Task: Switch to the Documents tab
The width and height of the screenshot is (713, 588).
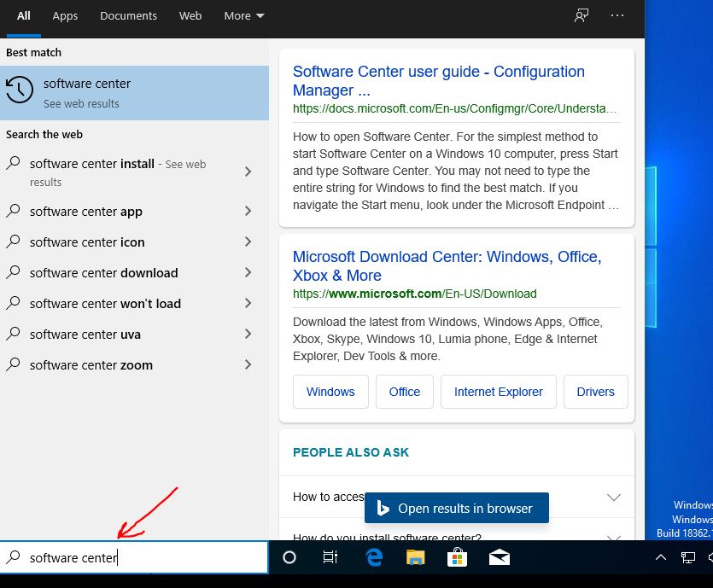Action: coord(128,15)
